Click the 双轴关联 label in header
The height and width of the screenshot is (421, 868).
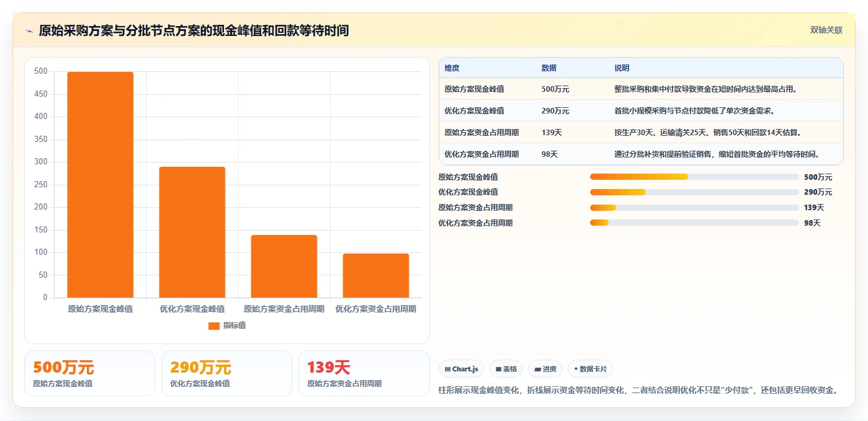(x=826, y=30)
